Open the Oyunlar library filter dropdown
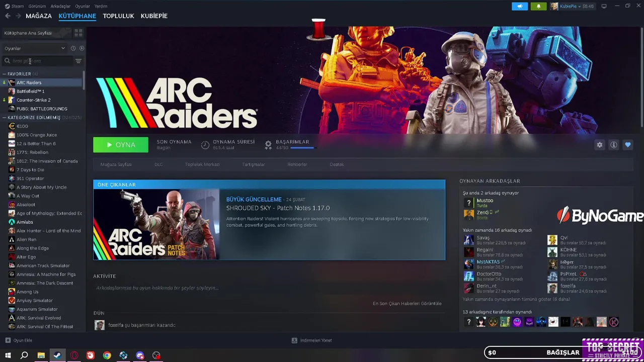The width and height of the screenshot is (644, 362). (35, 48)
